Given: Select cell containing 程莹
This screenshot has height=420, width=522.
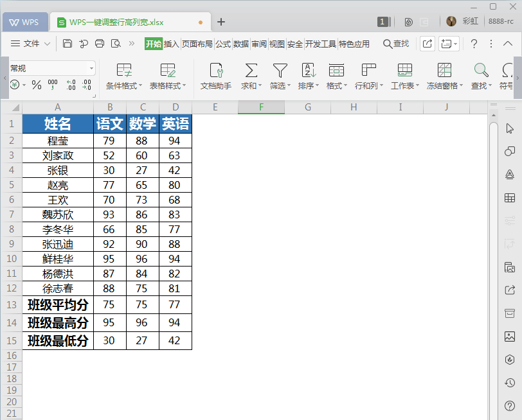Looking at the screenshot, I should click(58, 141).
